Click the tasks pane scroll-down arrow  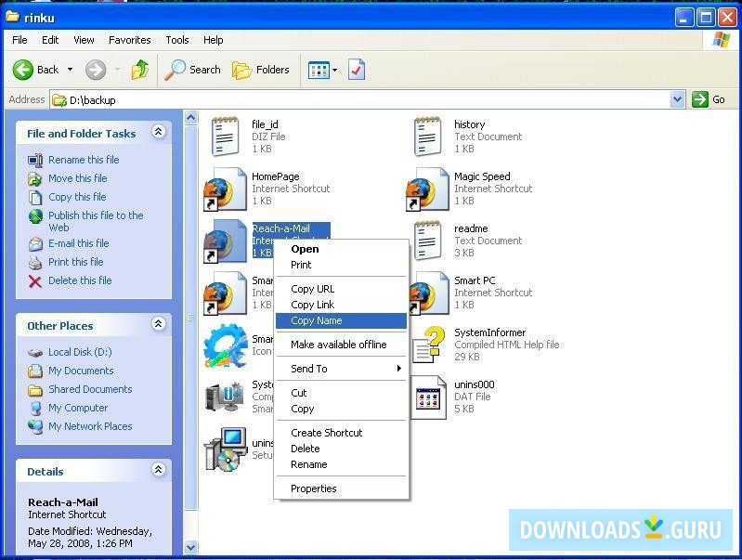tap(190, 548)
